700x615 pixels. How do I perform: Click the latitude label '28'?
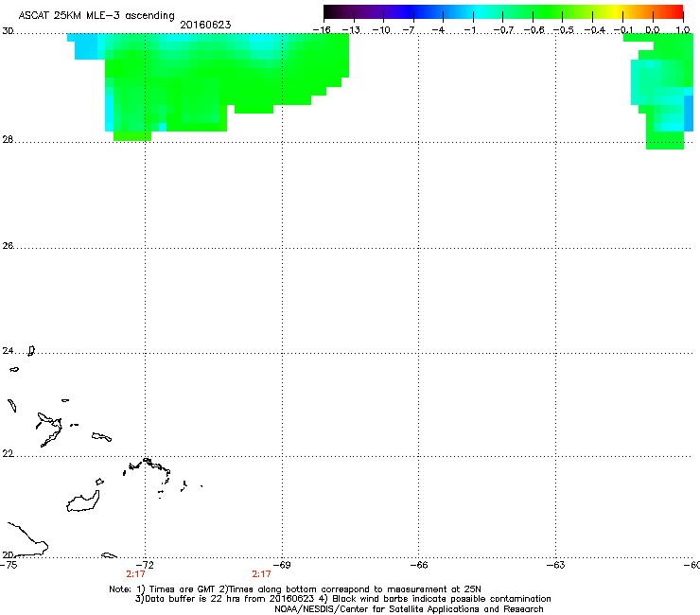(8, 139)
